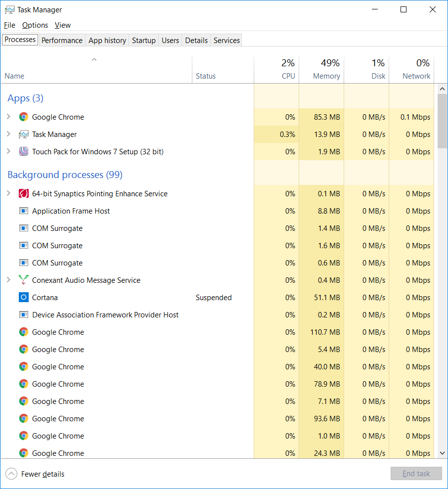This screenshot has height=489, width=448.
Task: Open the File menu
Action: click(x=10, y=25)
